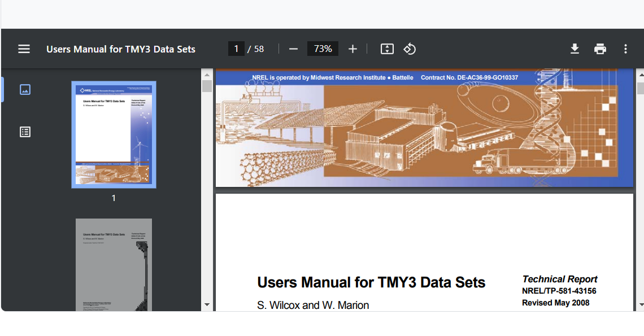This screenshot has width=644, height=336.
Task: Switch to the document outline view
Action: click(x=25, y=132)
